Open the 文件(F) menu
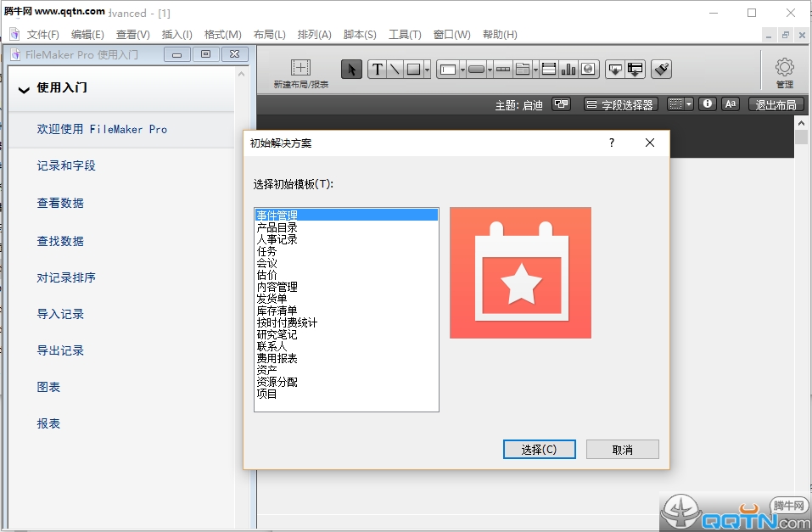Image resolution: width=812 pixels, height=532 pixels. click(x=42, y=34)
